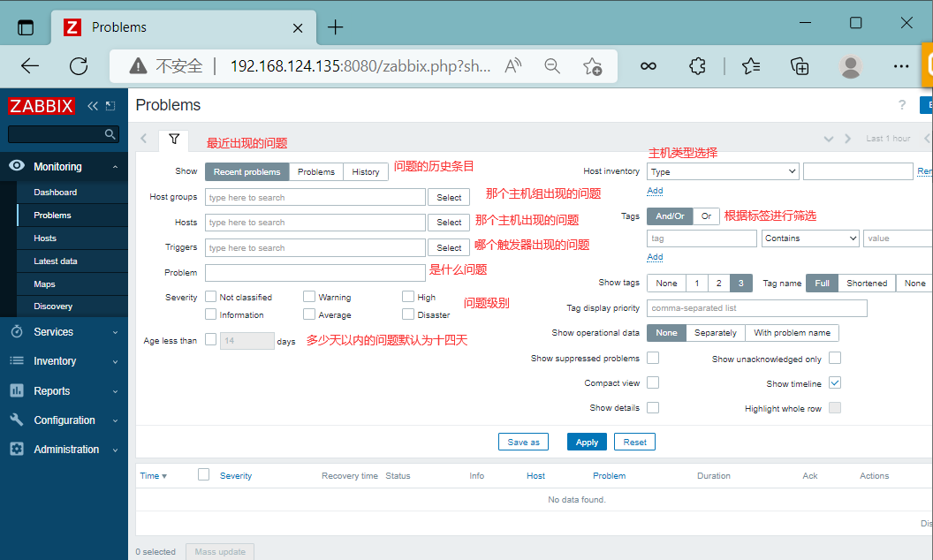Viewport: 933px width, 560px height.
Task: Switch Show option to History
Action: point(366,172)
